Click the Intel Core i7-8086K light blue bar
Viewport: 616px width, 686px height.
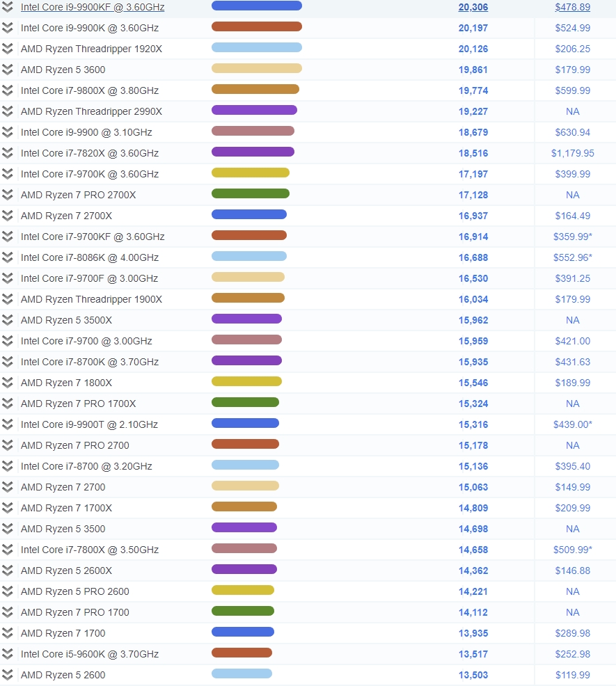[x=249, y=256]
